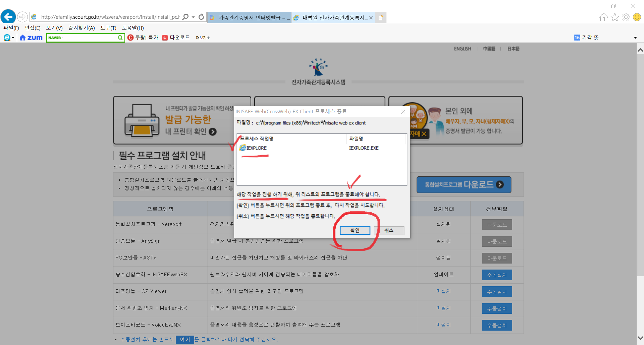This screenshot has width=644, height=345.
Task: Click the page scrollbar down arrow
Action: pyautogui.click(x=640, y=338)
